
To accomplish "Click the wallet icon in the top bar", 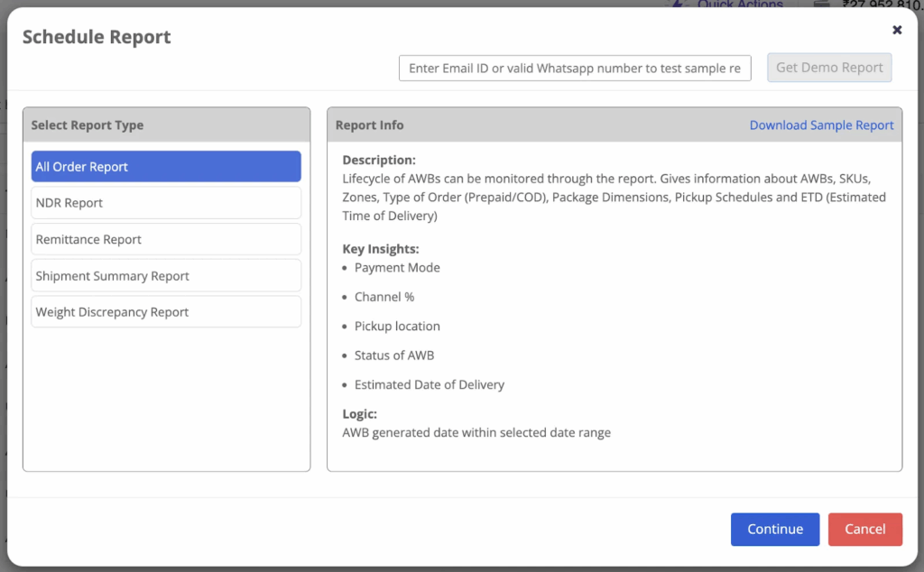I will click(821, 4).
